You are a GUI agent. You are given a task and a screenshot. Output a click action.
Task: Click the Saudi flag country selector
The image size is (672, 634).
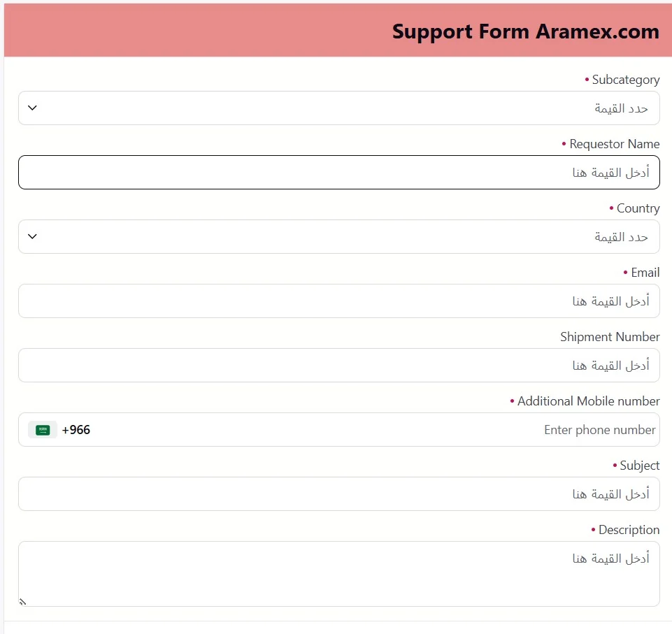pyautogui.click(x=43, y=430)
